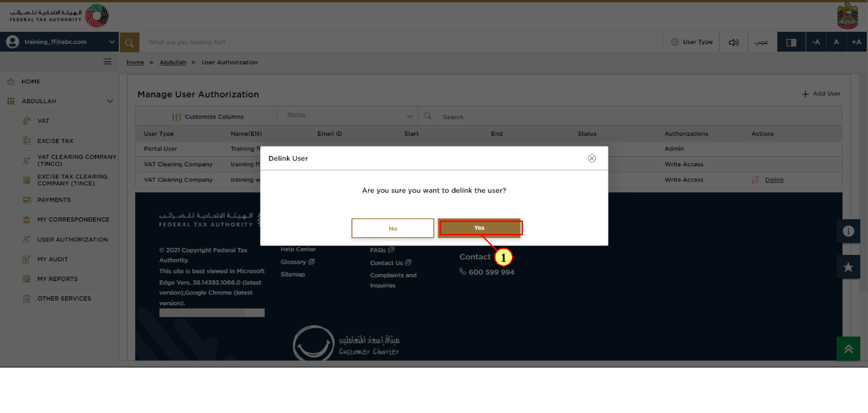Select the 'Portal User' table cell
Image resolution: width=868 pixels, height=413 pixels.
[161, 149]
